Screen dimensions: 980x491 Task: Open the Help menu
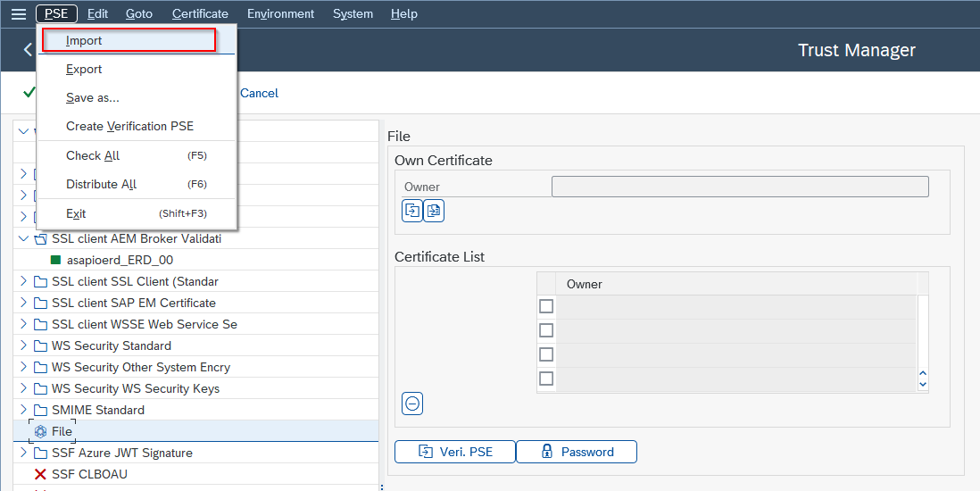403,13
